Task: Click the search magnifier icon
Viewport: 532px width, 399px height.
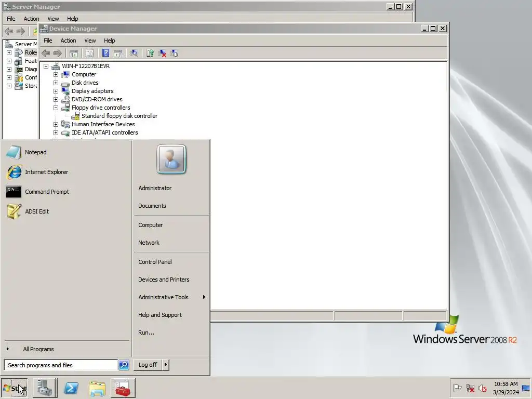Action: tap(124, 365)
